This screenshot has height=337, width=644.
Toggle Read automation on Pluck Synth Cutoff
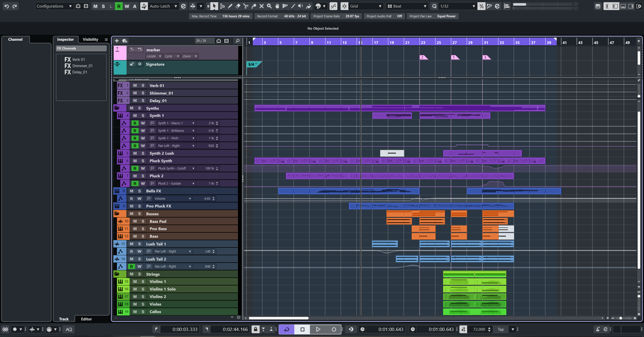pos(135,168)
